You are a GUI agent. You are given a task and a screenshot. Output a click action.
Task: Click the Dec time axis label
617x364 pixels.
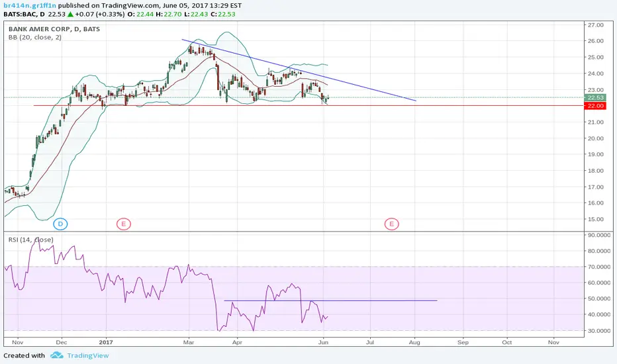coord(61,342)
